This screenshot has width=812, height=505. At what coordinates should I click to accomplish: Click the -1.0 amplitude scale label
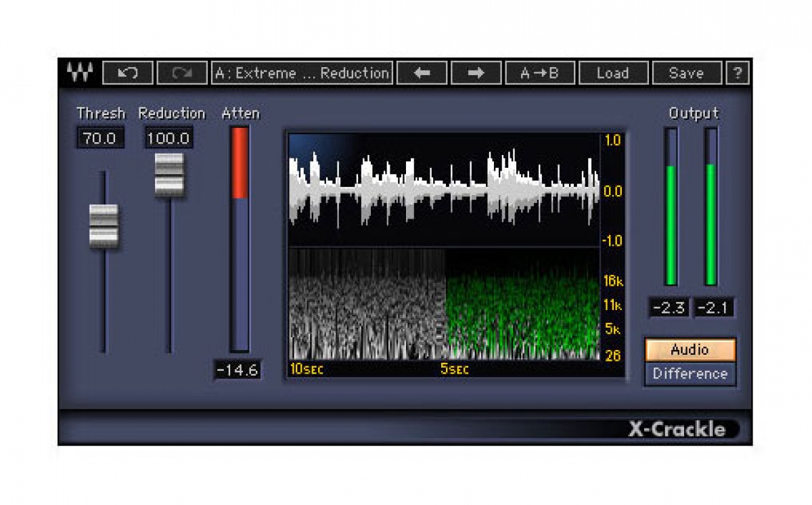pos(612,241)
